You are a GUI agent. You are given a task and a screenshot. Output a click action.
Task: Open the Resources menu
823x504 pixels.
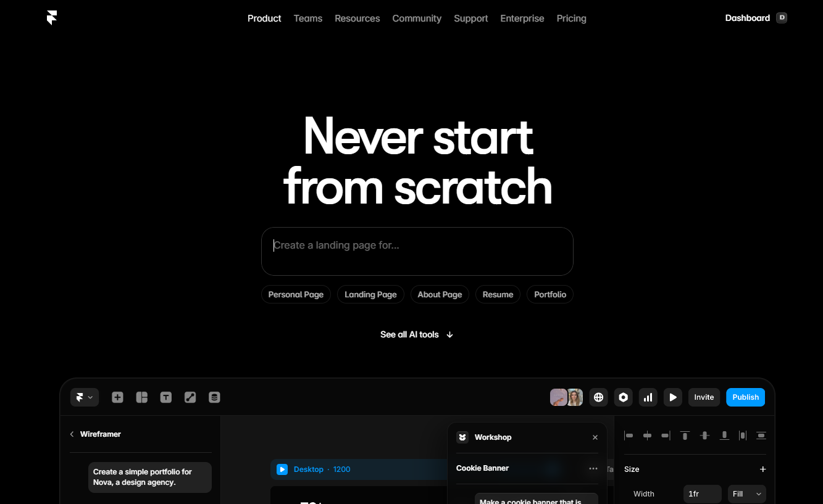pyautogui.click(x=357, y=19)
